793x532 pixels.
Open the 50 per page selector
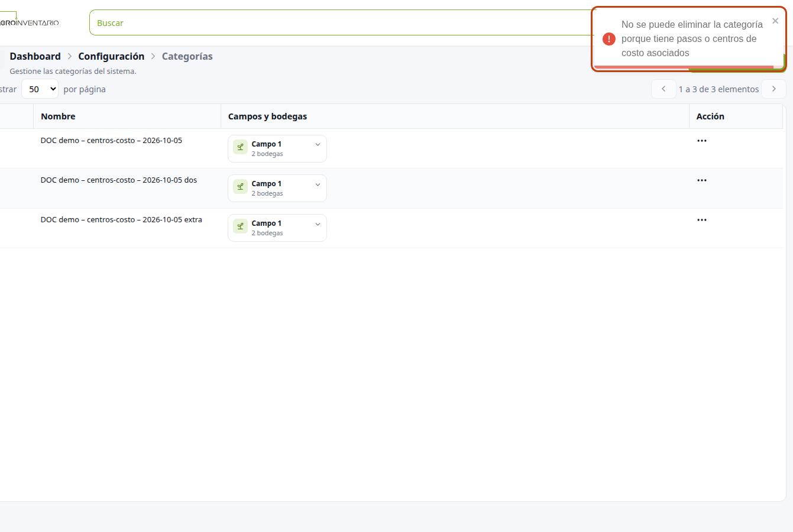[40, 89]
